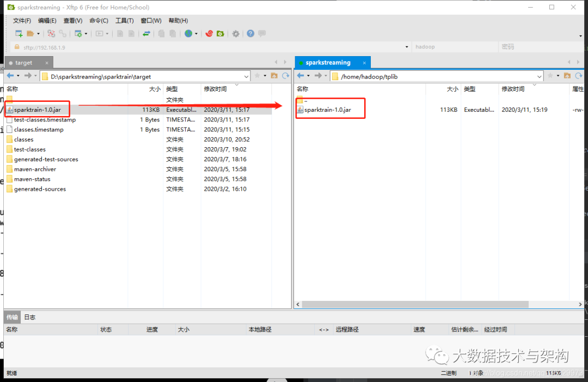Click the hadoop username field
Image resolution: width=588 pixels, height=382 pixels.
click(x=455, y=47)
